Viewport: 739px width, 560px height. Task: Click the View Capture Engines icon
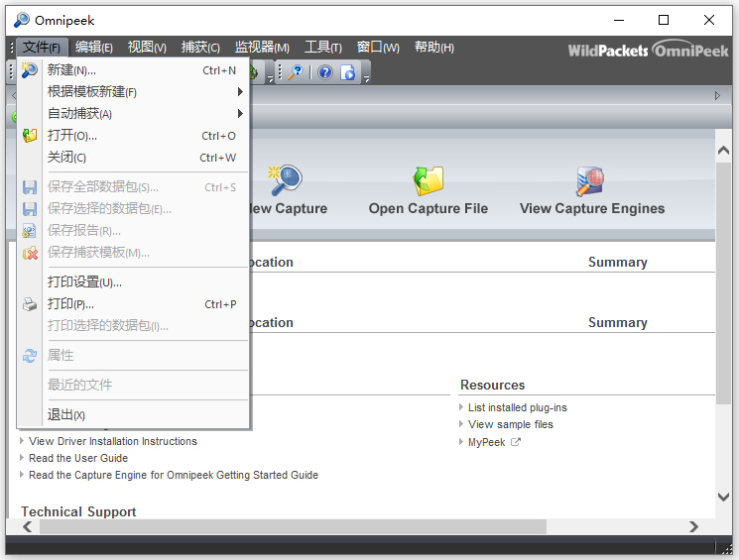pyautogui.click(x=591, y=180)
